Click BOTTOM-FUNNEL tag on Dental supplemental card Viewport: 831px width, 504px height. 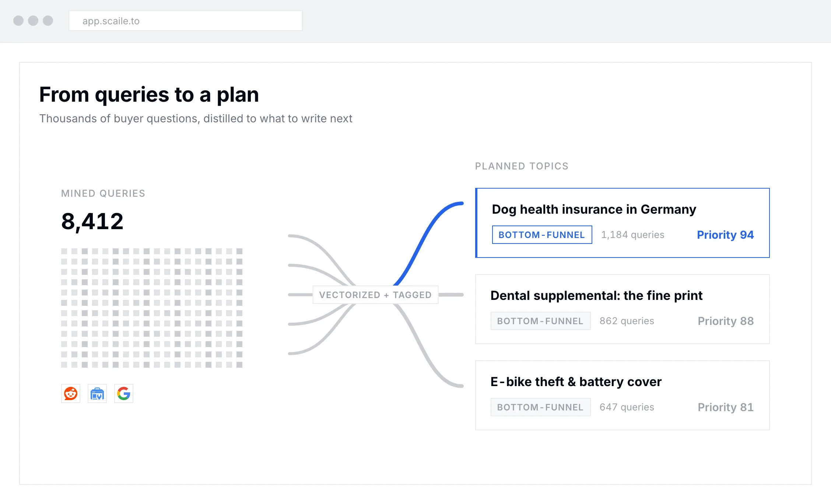click(x=540, y=321)
